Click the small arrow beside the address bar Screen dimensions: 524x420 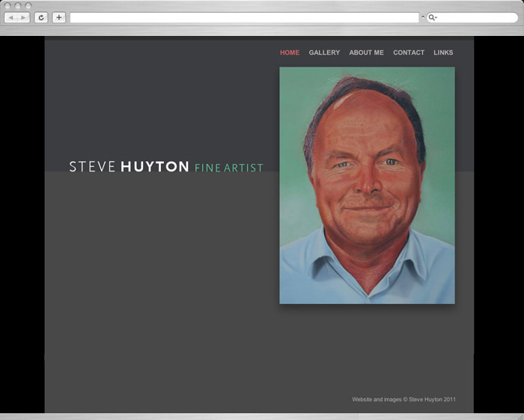(x=423, y=16)
